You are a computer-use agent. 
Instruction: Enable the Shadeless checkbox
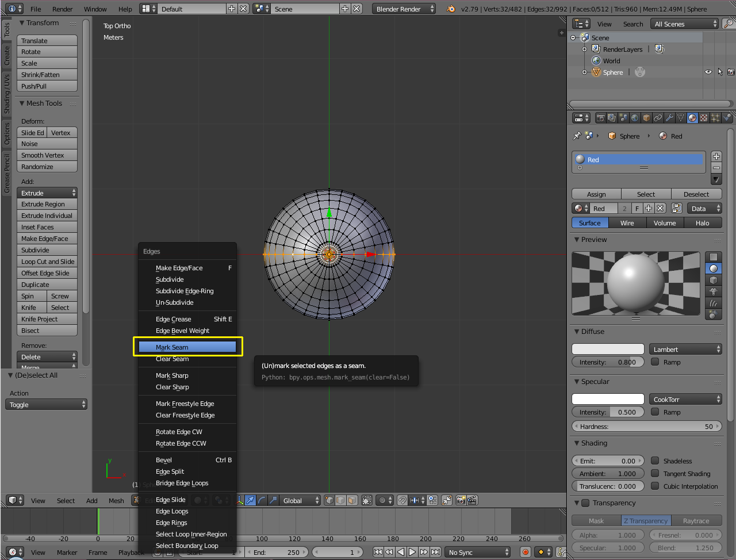(x=655, y=461)
